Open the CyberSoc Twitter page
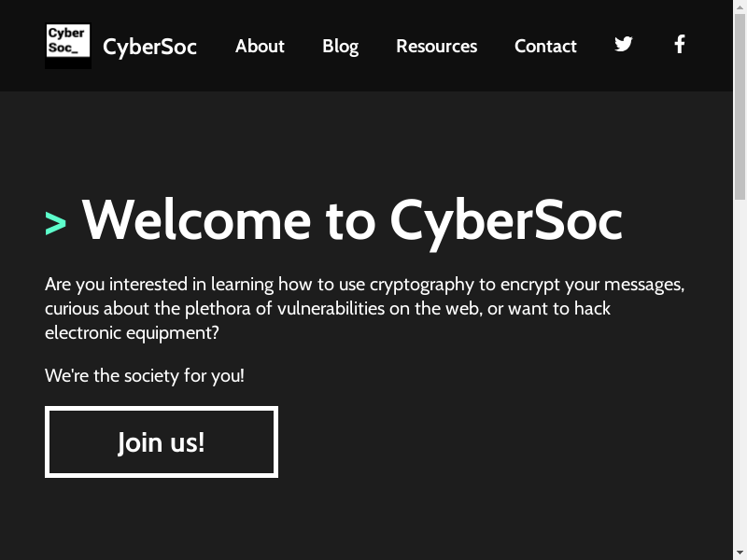The height and width of the screenshot is (560, 747). tap(624, 44)
